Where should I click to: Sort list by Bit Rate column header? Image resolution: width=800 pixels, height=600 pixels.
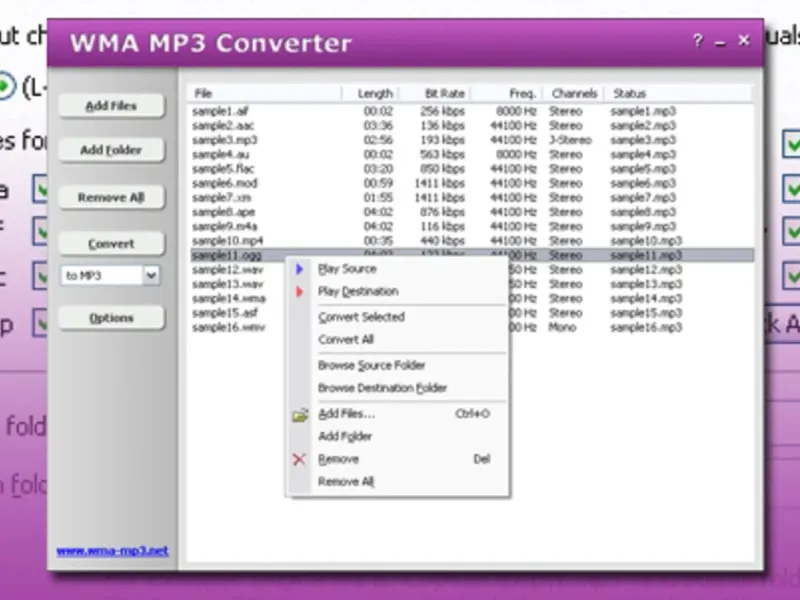click(x=434, y=93)
